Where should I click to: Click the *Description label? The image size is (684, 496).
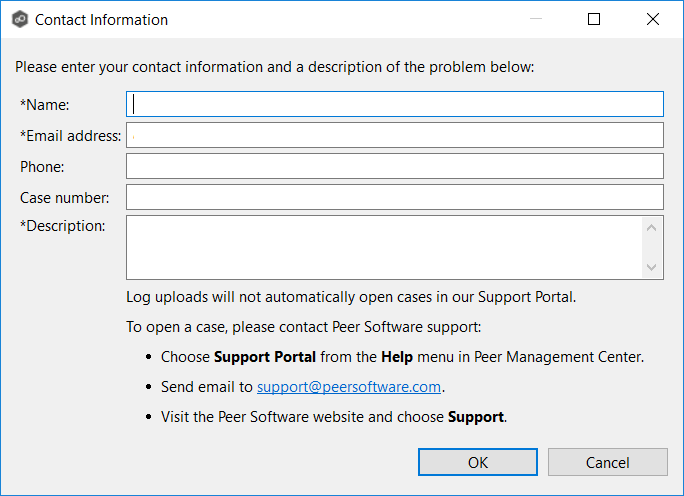coord(62,226)
